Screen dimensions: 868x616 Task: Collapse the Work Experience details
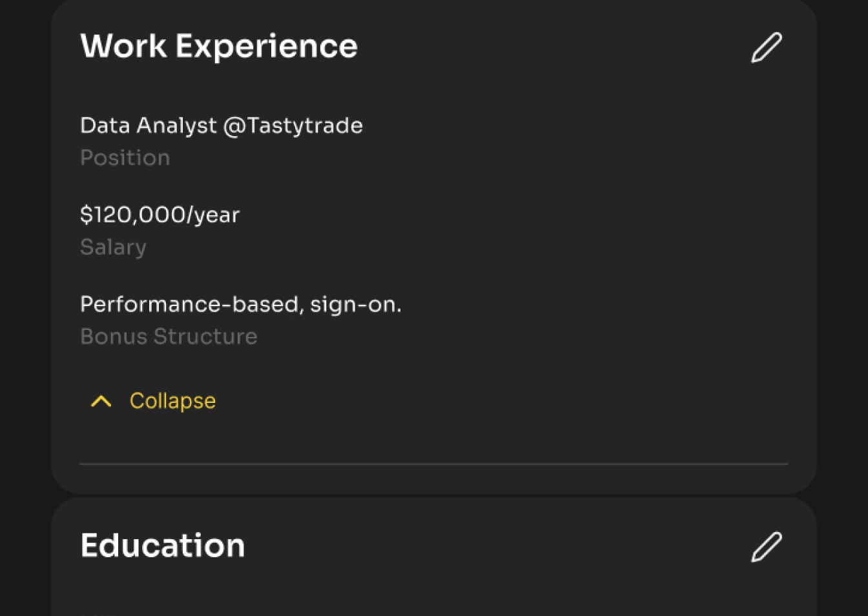(172, 401)
